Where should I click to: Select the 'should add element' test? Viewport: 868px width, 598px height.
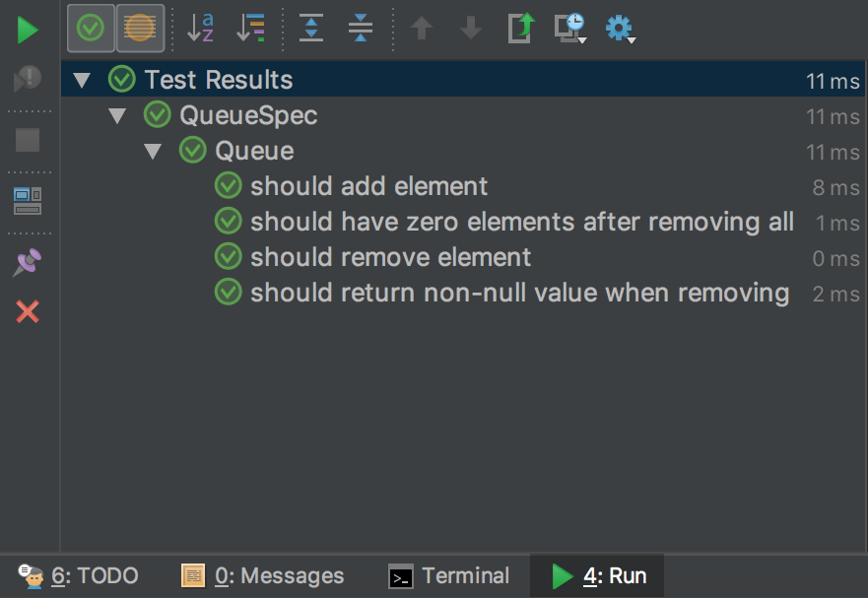368,186
